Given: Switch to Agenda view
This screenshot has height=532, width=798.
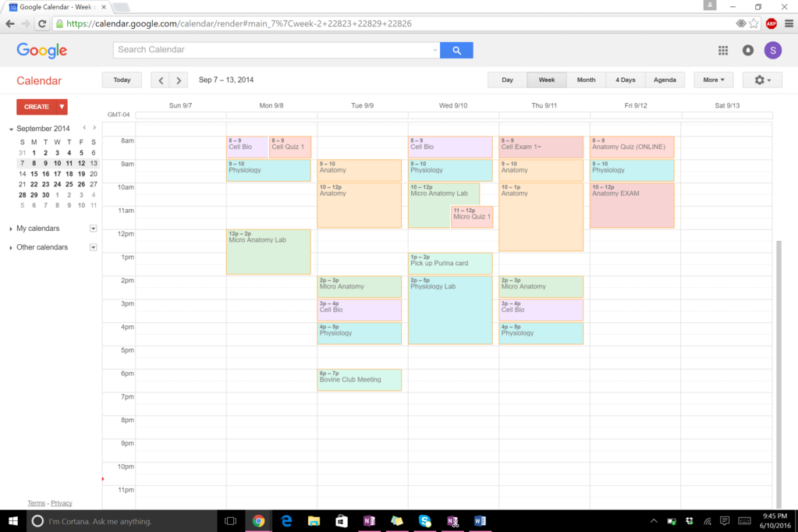Looking at the screenshot, I should [x=665, y=80].
